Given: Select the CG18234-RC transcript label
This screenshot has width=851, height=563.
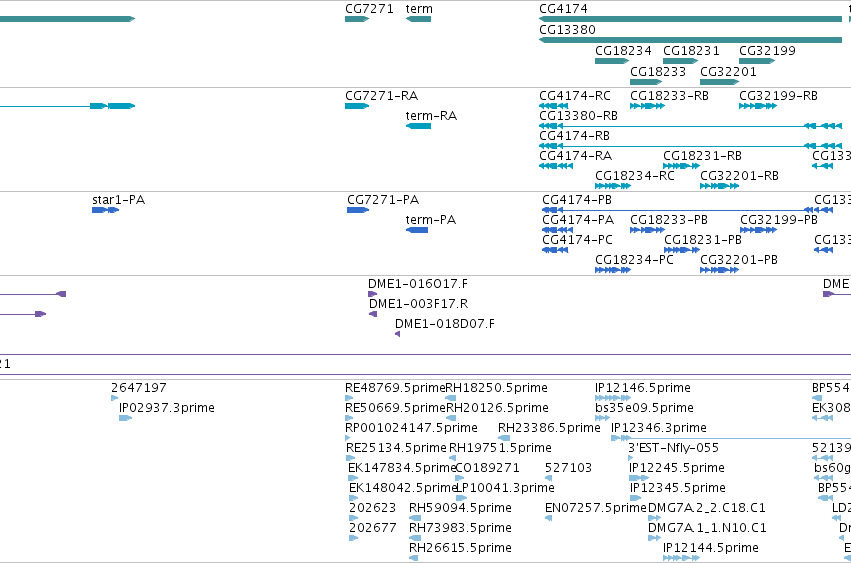Looking at the screenshot, I should (634, 176).
